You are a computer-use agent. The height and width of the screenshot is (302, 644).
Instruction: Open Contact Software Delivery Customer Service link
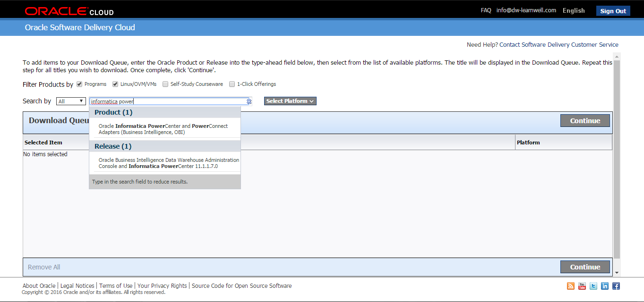pyautogui.click(x=559, y=45)
